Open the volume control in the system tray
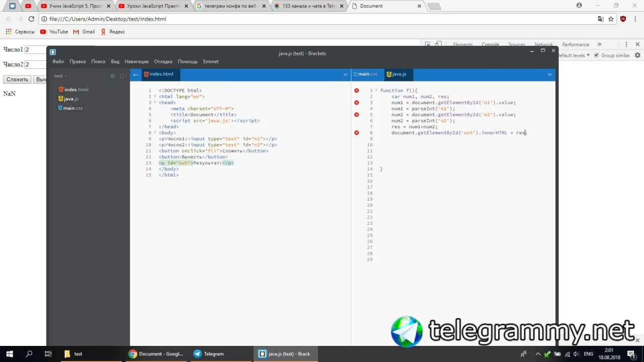This screenshot has height=362, width=644. [x=576, y=354]
